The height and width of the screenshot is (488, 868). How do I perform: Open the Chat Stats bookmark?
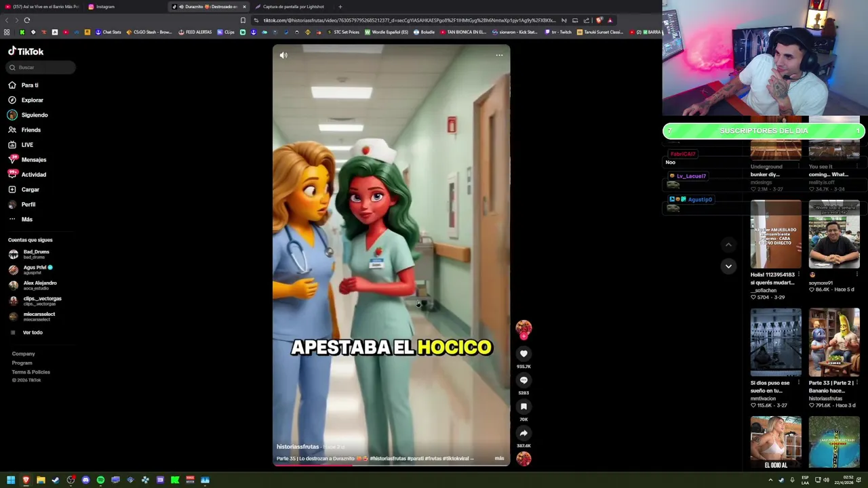108,33
